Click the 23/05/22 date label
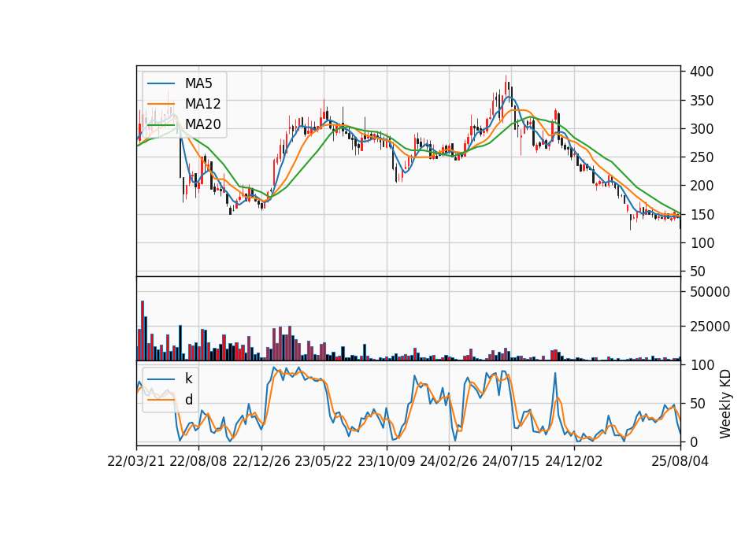Image resolution: width=756 pixels, height=543 pixels. click(324, 461)
